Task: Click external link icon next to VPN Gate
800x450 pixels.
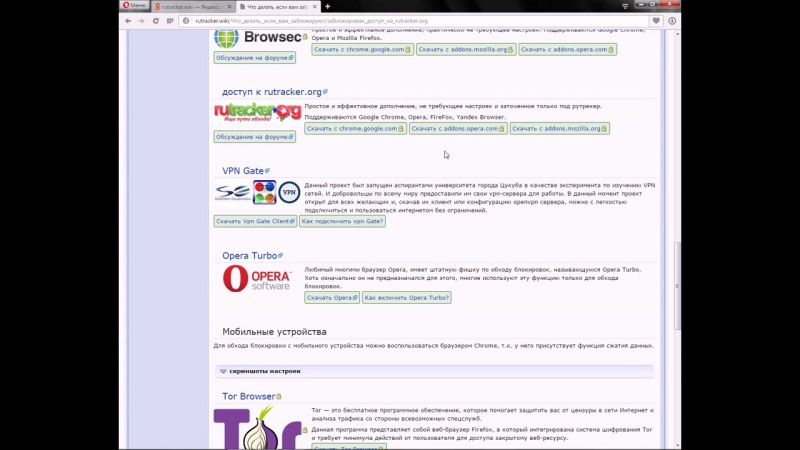Action: point(267,170)
